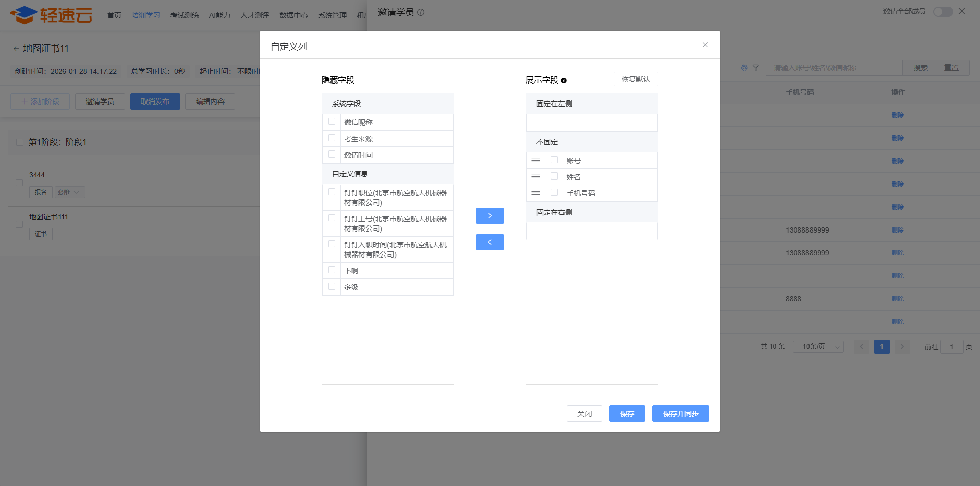980x486 pixels.
Task: Click the back arrow beside 地图证书11
Action: (x=16, y=49)
